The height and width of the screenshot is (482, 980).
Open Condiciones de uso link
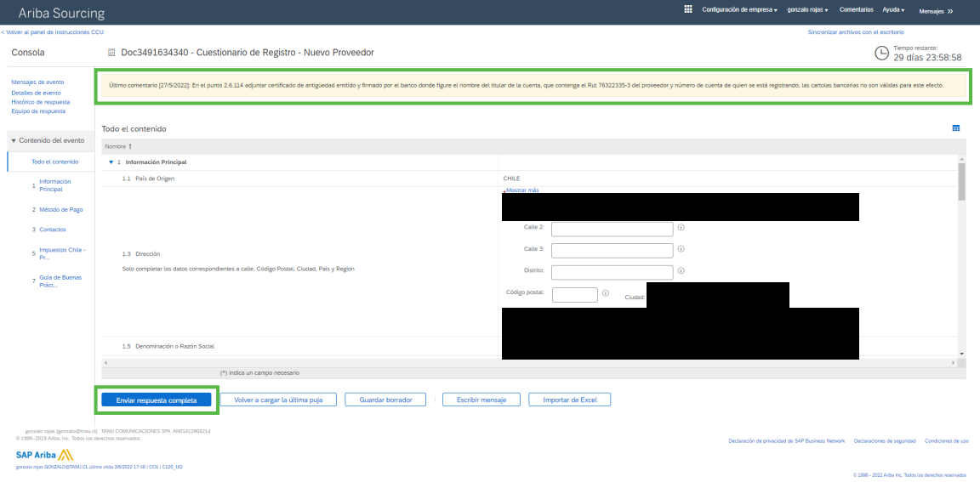pos(947,441)
